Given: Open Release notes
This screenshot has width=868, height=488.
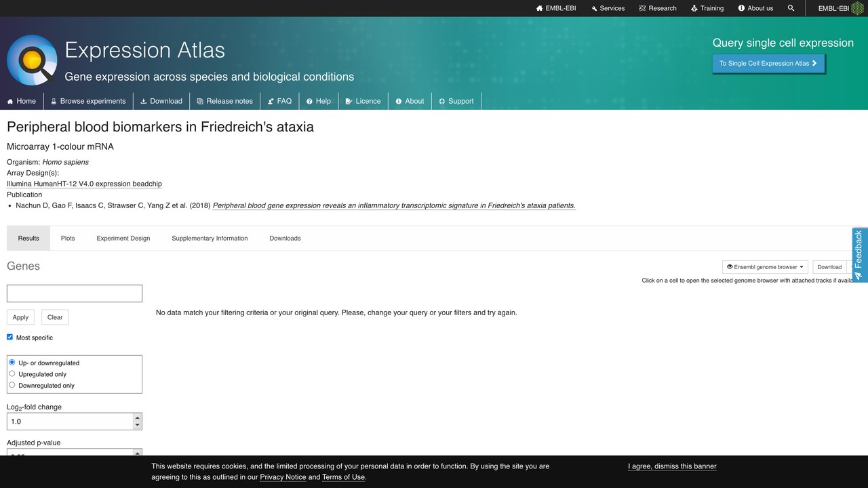Looking at the screenshot, I should point(225,101).
